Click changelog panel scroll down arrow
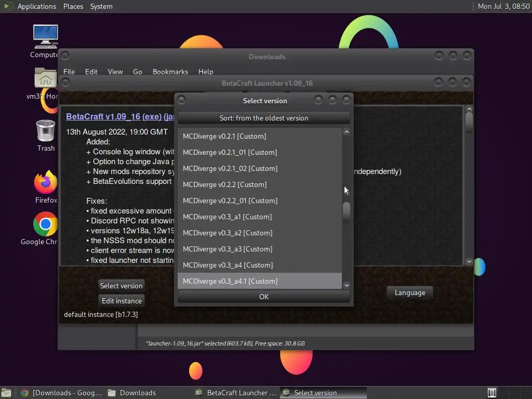The image size is (532, 399). [469, 261]
